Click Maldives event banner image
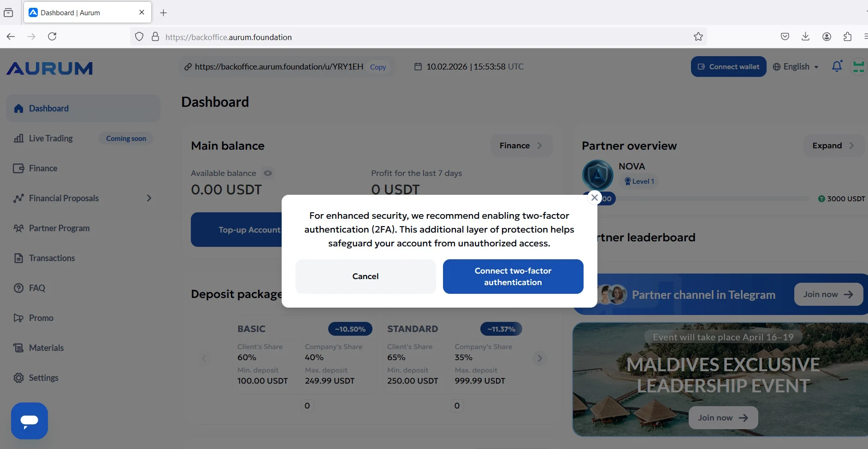The width and height of the screenshot is (868, 449). point(720,379)
